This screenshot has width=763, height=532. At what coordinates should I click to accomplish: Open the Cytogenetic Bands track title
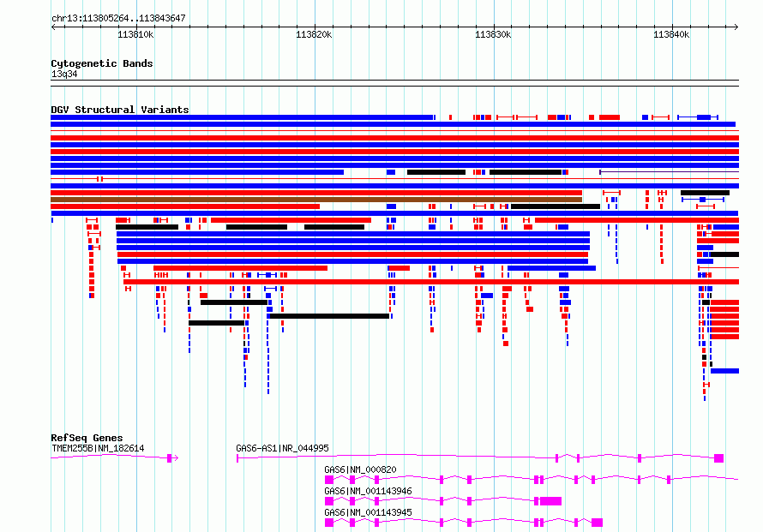point(102,63)
